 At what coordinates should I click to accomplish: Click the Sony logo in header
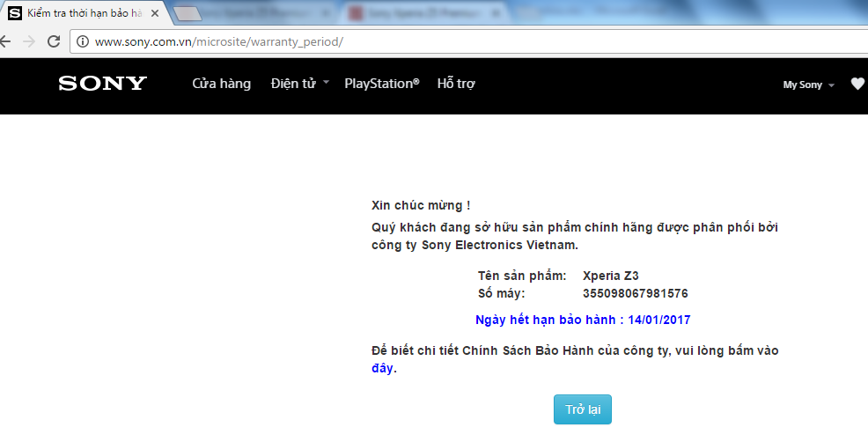pyautogui.click(x=102, y=83)
